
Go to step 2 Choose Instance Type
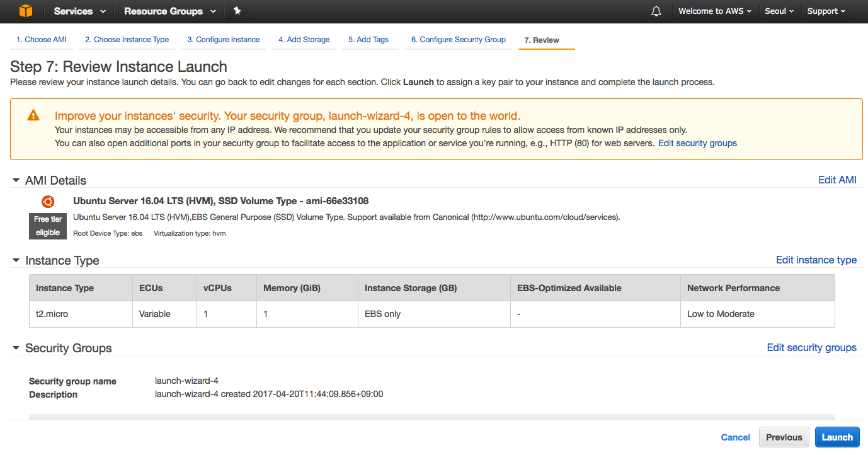pyautogui.click(x=127, y=40)
